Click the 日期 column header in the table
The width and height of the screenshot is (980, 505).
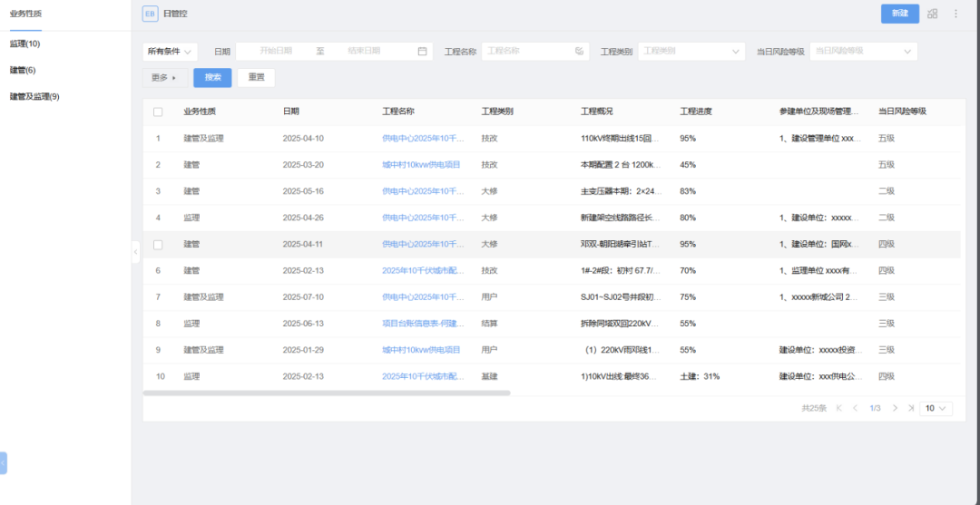click(290, 112)
